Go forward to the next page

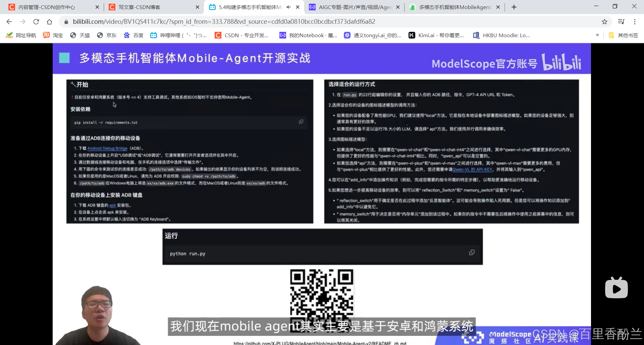22,22
